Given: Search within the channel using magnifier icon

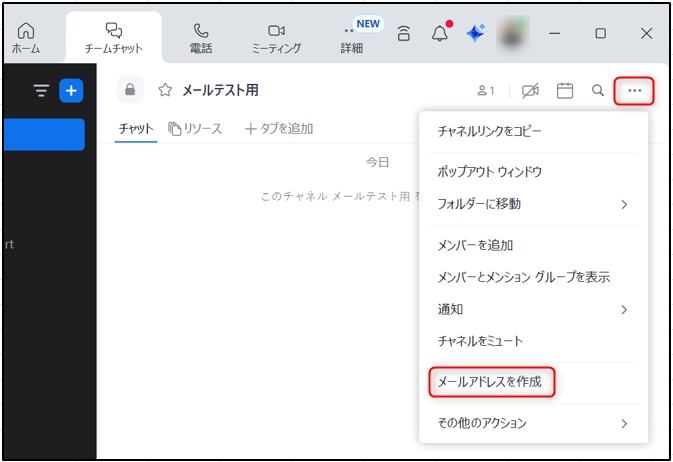Looking at the screenshot, I should click(x=598, y=90).
